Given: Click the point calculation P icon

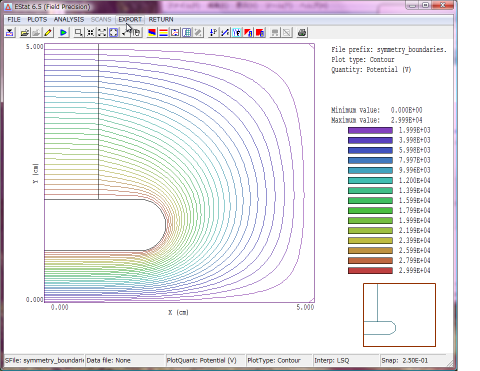Looking at the screenshot, I should click(x=213, y=33).
